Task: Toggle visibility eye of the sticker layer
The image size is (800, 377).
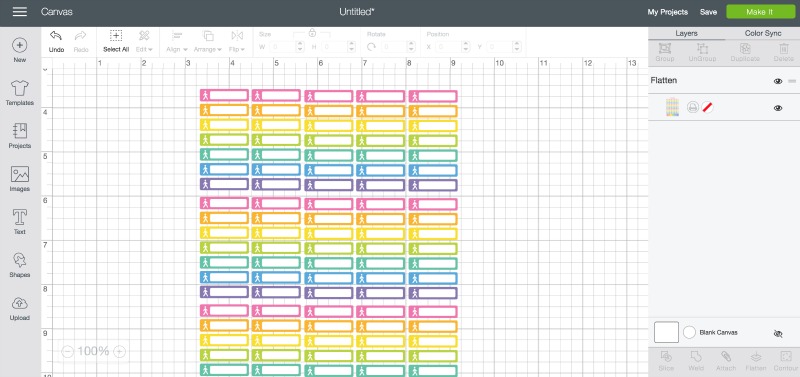Action: (778, 108)
